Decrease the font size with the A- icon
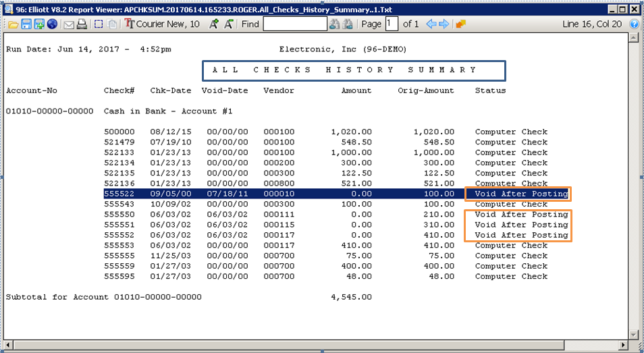 [229, 24]
